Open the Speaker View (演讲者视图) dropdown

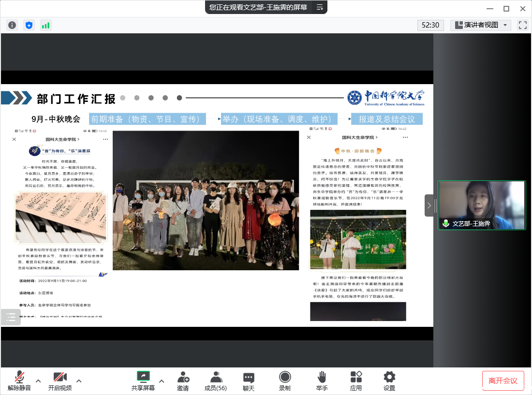[481, 25]
